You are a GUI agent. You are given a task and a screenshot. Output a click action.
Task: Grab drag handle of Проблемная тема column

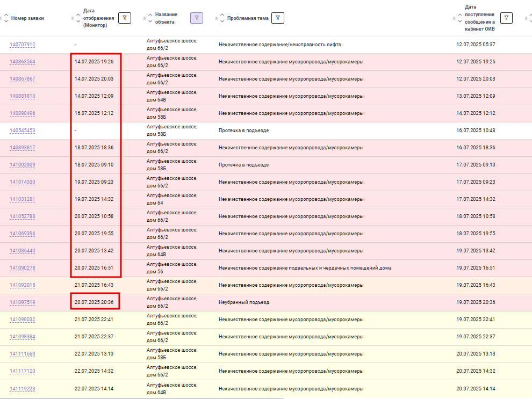(217, 18)
